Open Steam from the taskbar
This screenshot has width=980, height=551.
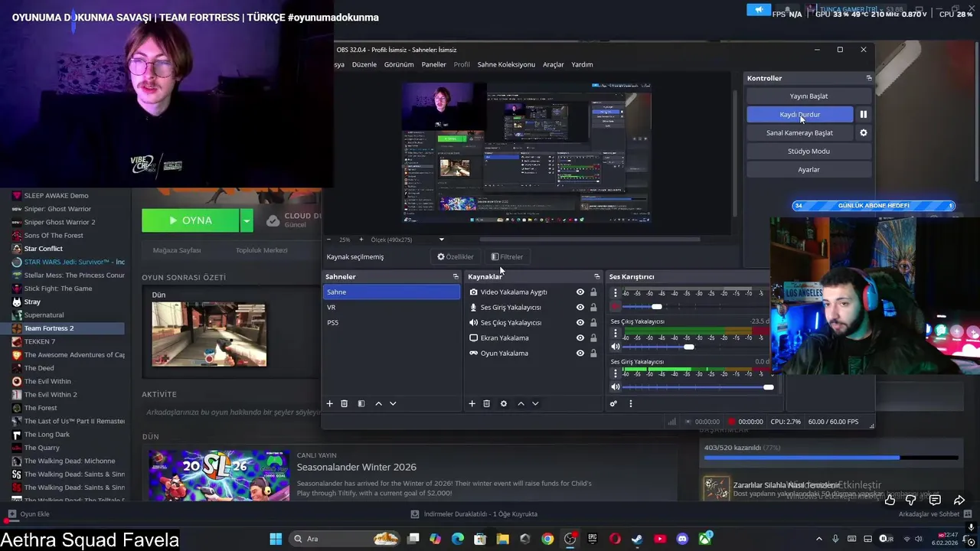tap(637, 539)
